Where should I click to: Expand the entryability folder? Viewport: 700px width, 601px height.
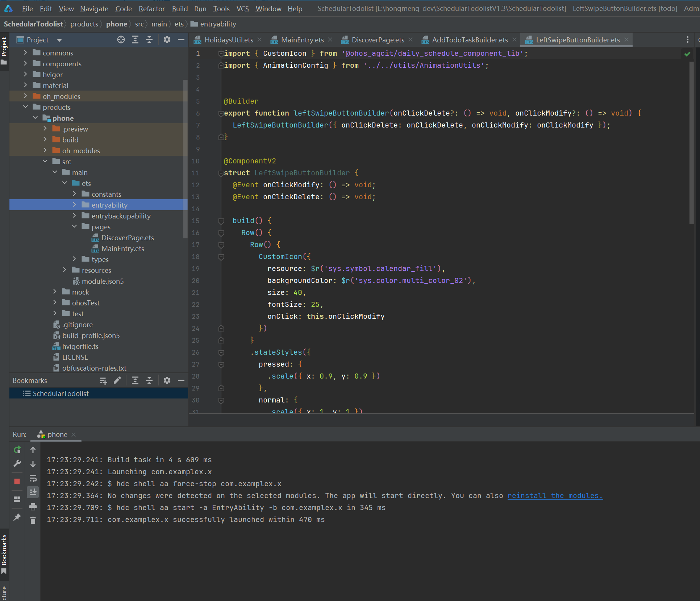point(74,205)
